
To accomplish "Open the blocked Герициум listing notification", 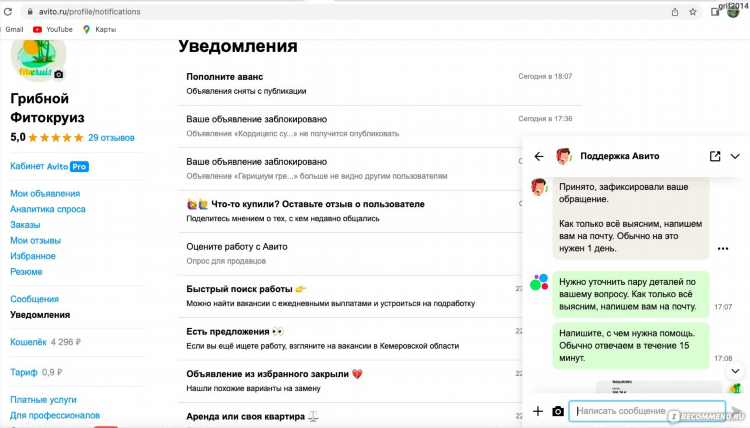I will click(x=350, y=169).
